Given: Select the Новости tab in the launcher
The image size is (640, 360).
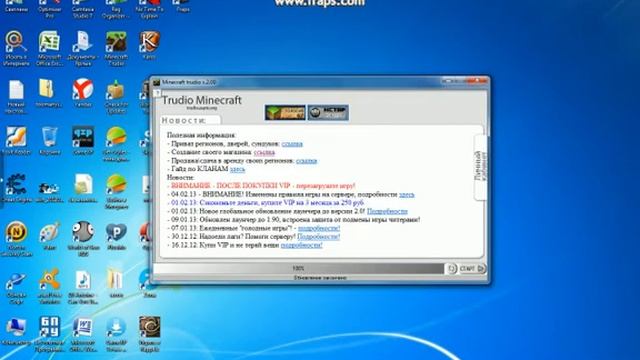Looking at the screenshot, I should (190, 120).
